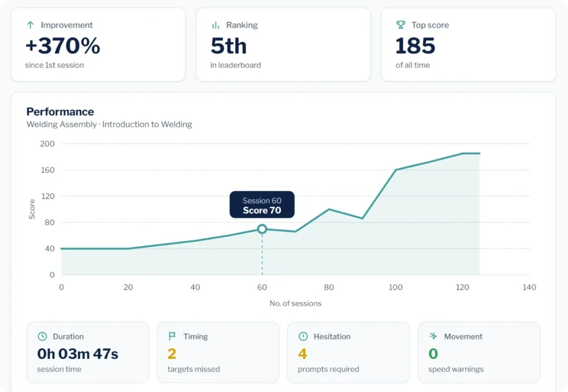Click the Timing flag icon
The height and width of the screenshot is (392, 568).
(173, 336)
